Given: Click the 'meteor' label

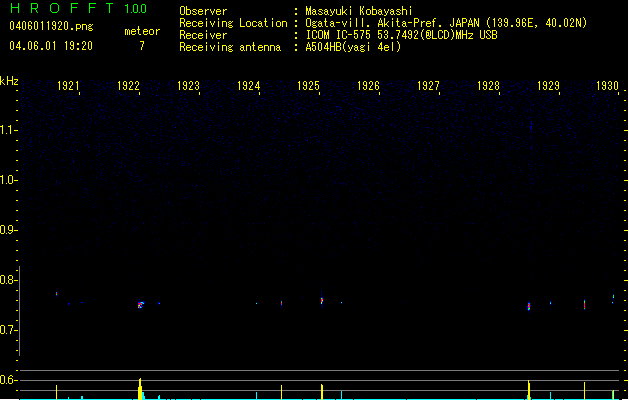Looking at the screenshot, I should click(142, 31).
